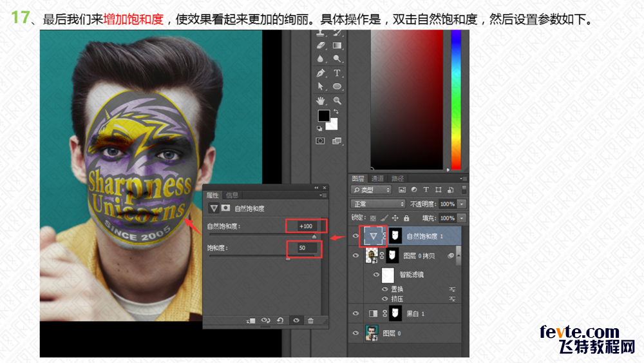Reset default foreground and background colors
The image size is (644, 363).
coord(319,128)
